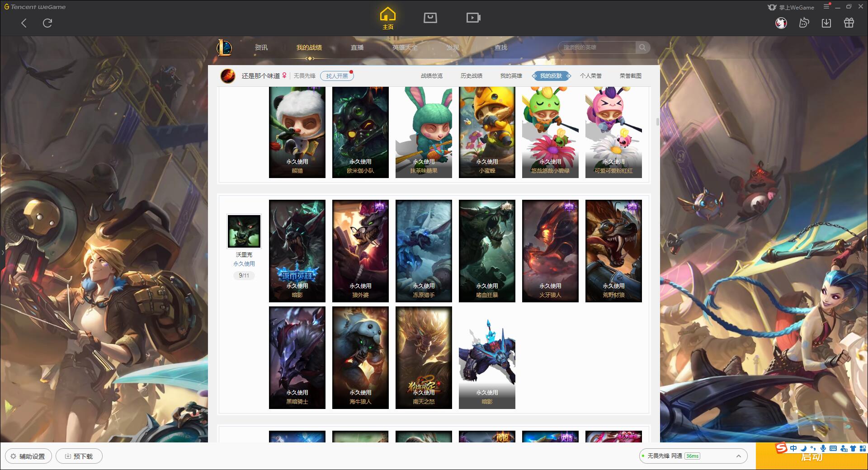Open 掌上WeGame mobile app link

click(x=791, y=7)
